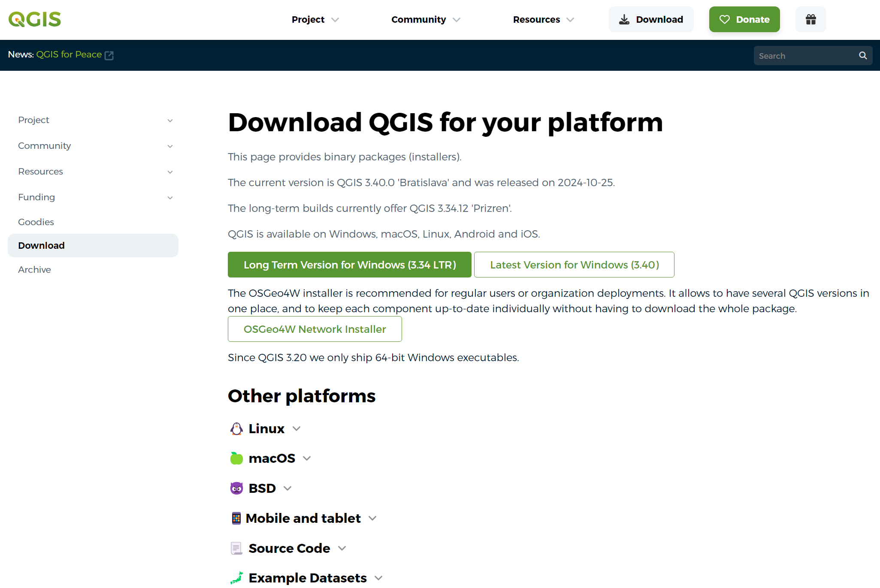Click the Mobile and tablet phone icon
The width and height of the screenshot is (880, 588).
tap(236, 518)
